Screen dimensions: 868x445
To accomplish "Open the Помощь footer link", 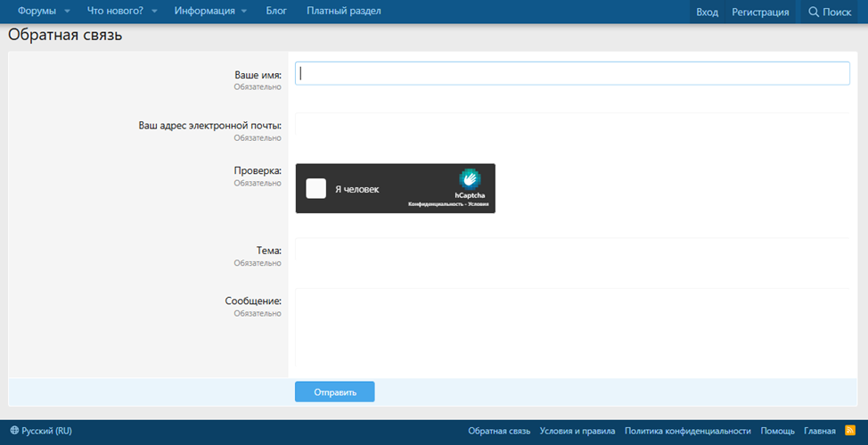I will coord(778,431).
